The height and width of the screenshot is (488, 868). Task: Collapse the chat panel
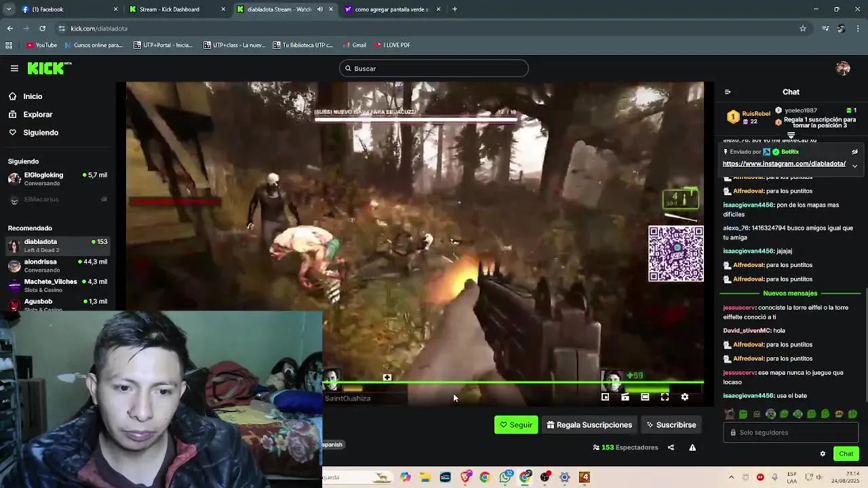[728, 92]
